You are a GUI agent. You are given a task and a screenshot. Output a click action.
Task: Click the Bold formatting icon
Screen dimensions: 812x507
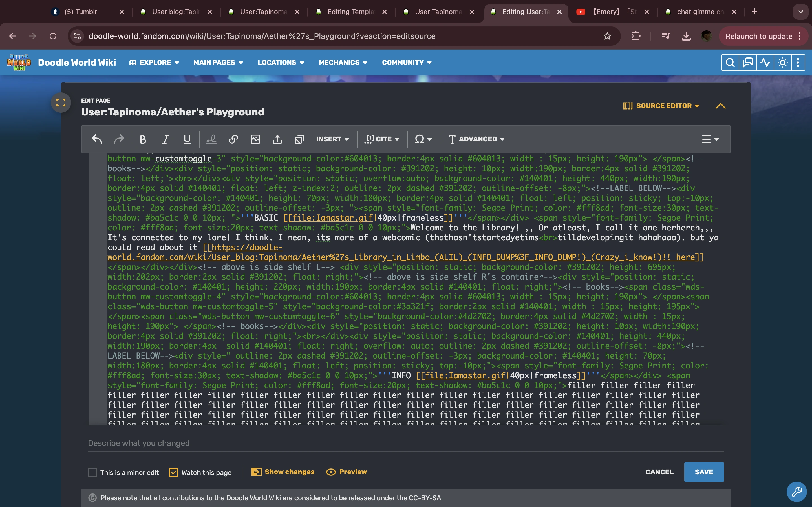143,139
